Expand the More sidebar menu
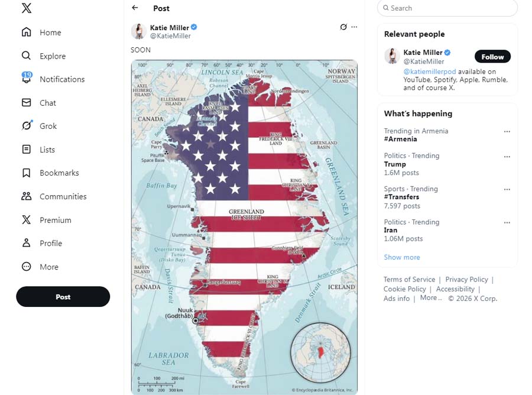This screenshot has width=532, height=395. point(48,267)
